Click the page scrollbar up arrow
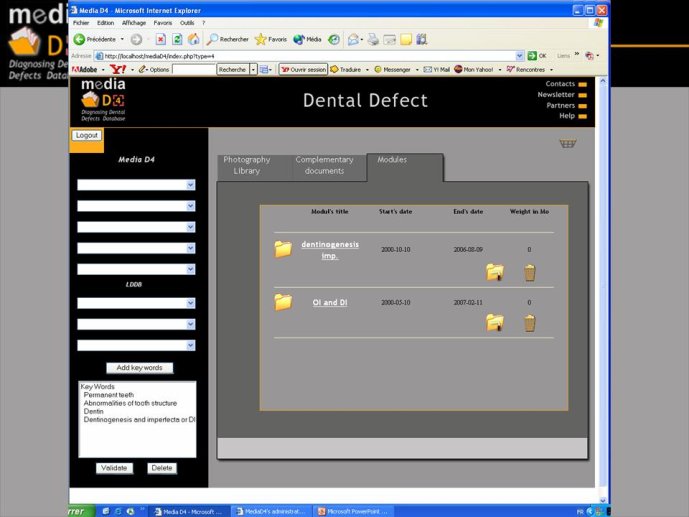The image size is (689, 517). point(602,81)
